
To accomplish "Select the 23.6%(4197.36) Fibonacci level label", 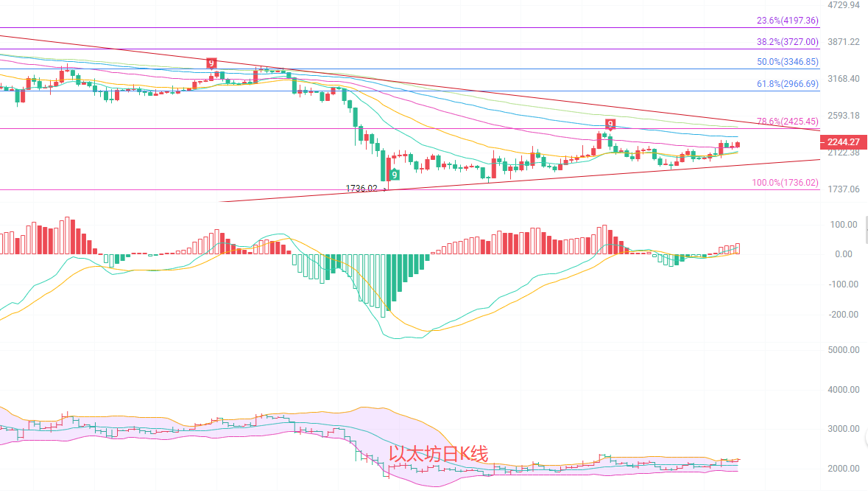I will (788, 21).
